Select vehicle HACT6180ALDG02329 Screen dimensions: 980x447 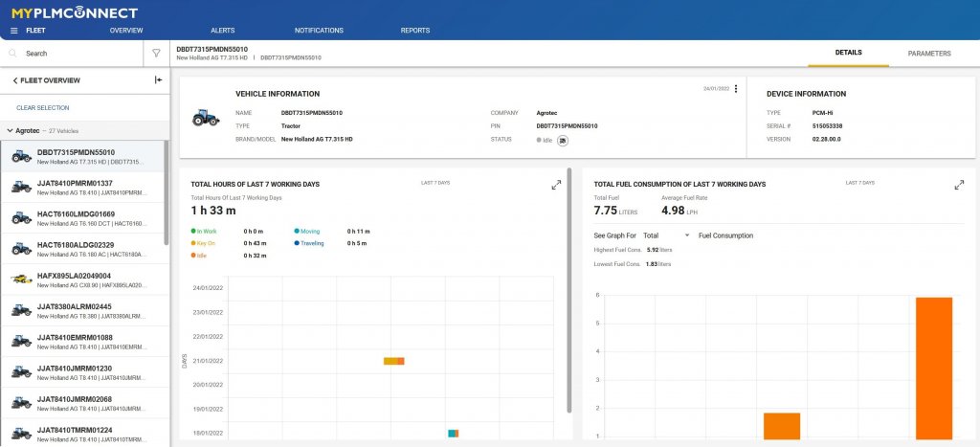(x=82, y=249)
